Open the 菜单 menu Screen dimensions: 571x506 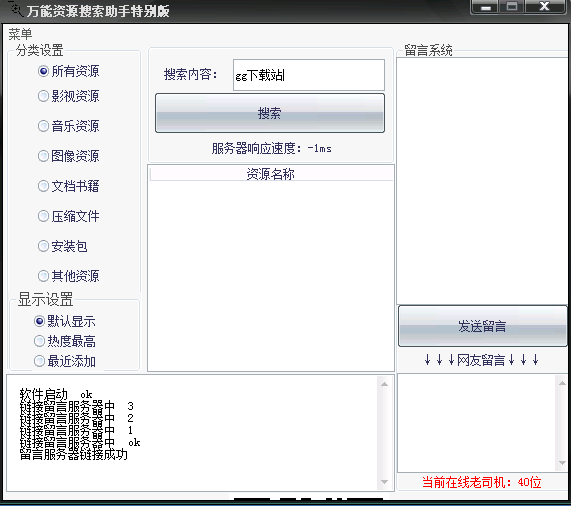pos(20,34)
